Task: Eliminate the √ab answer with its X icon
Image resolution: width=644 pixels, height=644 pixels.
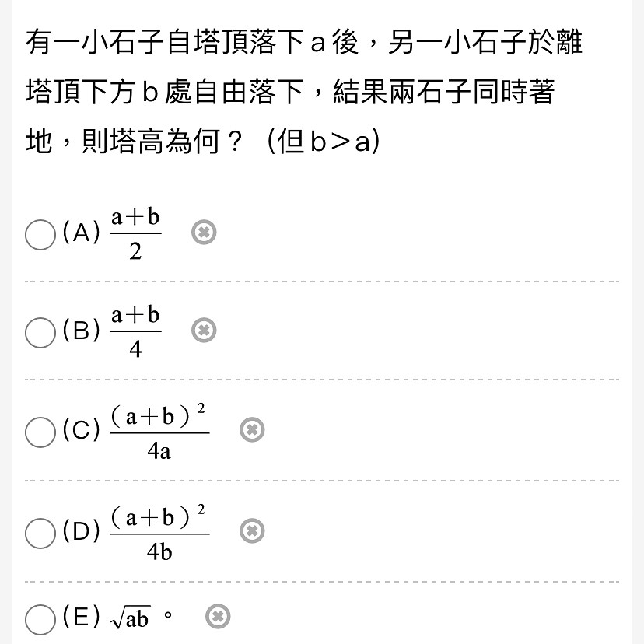Action: pos(218,617)
